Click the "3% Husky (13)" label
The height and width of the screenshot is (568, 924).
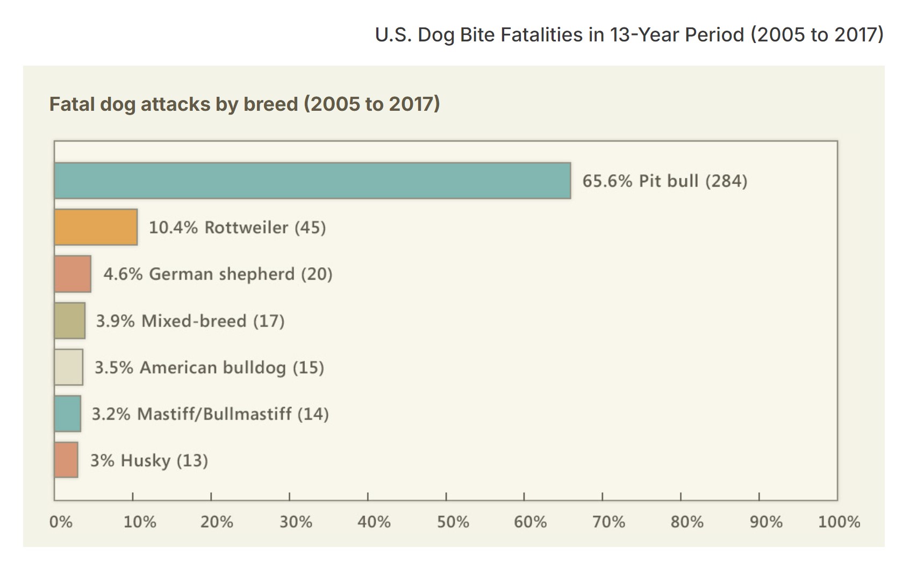(149, 461)
